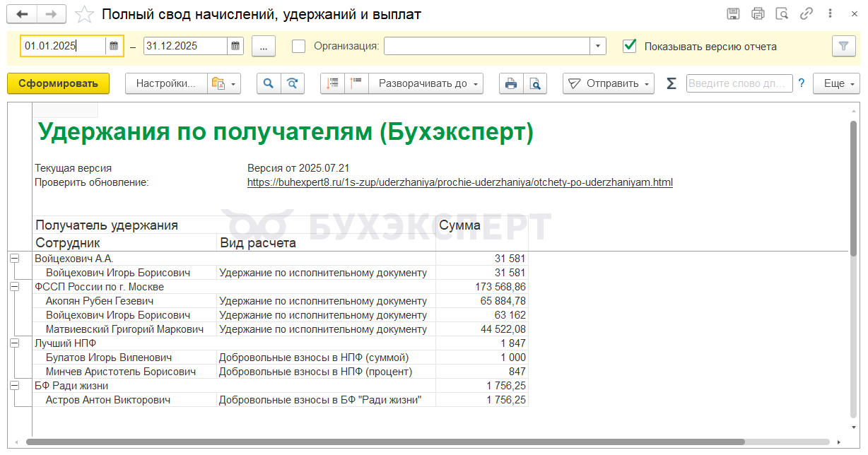Open the Разворачивать до dropdown
The image size is (868, 455).
[426, 83]
